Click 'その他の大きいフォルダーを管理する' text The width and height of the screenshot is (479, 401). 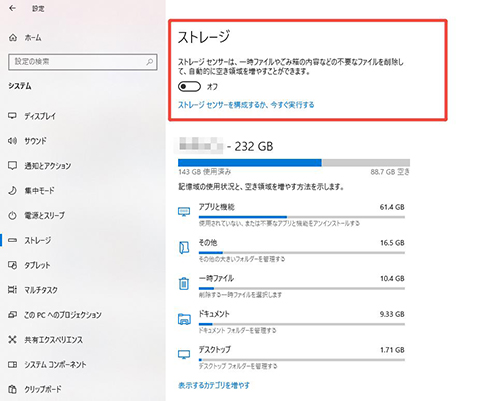pyautogui.click(x=242, y=259)
